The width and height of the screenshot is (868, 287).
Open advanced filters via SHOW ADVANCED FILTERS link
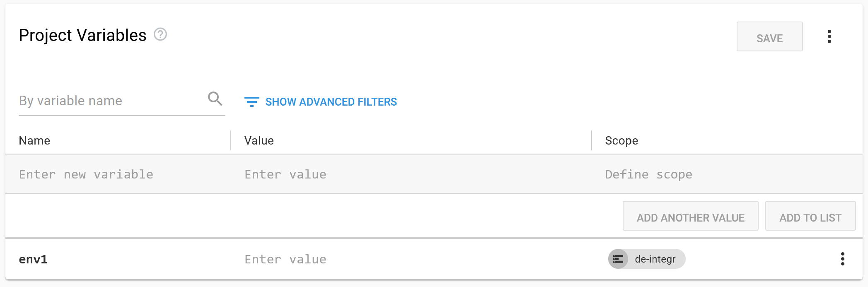[330, 101]
